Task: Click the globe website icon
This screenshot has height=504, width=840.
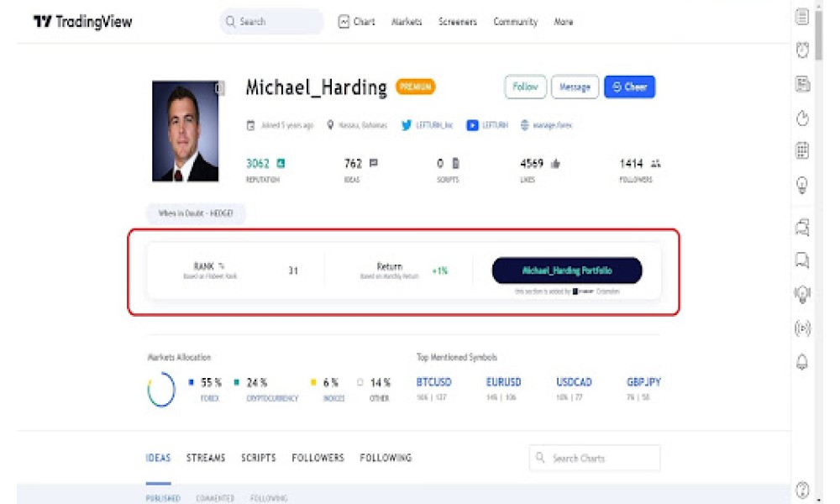Action: (x=524, y=125)
